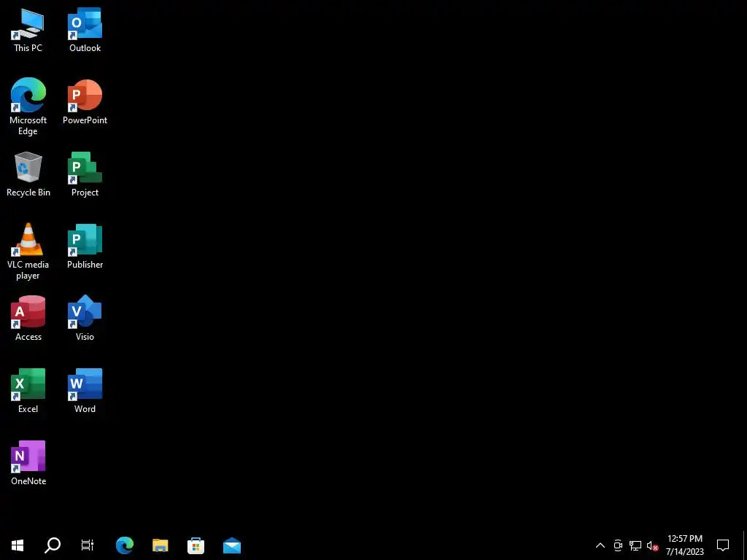Open taskbar Search magnifier
747x560 pixels.
[x=53, y=545]
